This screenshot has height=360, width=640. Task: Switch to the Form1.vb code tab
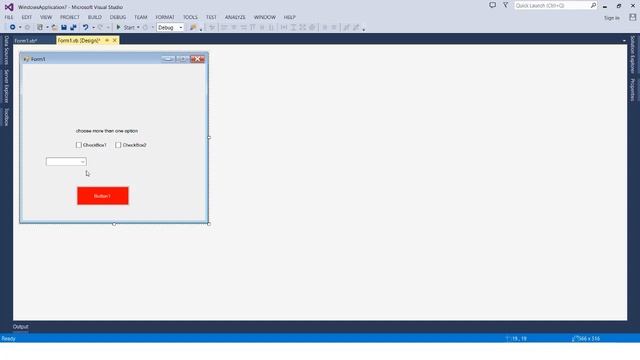[26, 40]
